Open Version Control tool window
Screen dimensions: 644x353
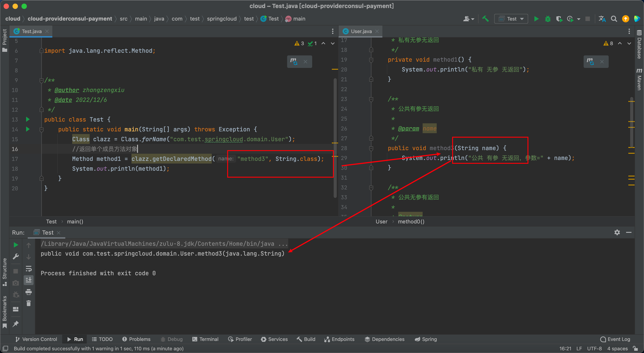36,339
